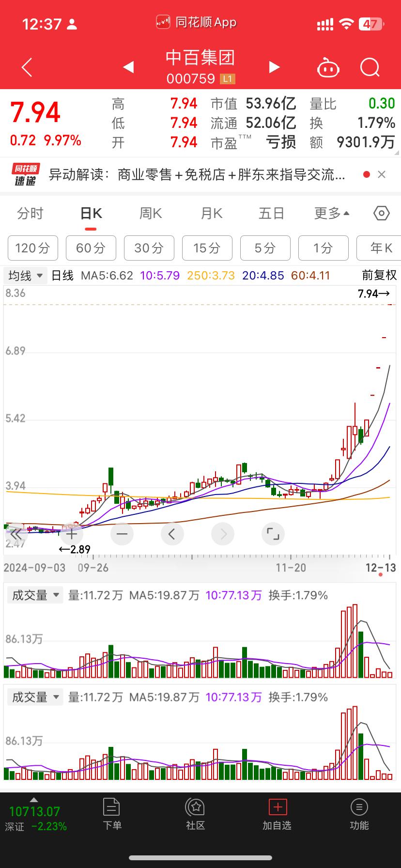Zoom out chart with minus button
Image resolution: width=401 pixels, height=868 pixels.
coord(122,534)
